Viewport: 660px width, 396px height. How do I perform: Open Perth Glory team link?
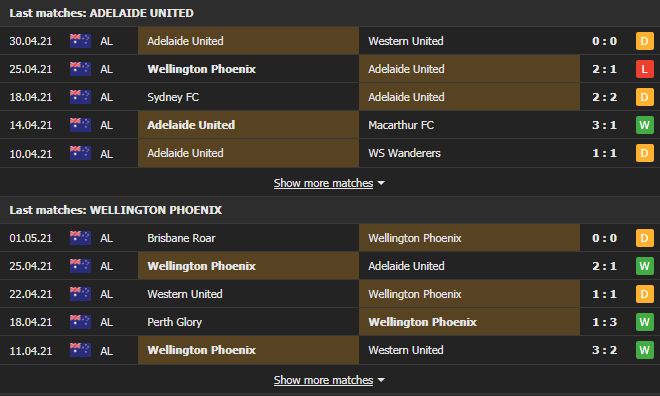pyautogui.click(x=175, y=322)
